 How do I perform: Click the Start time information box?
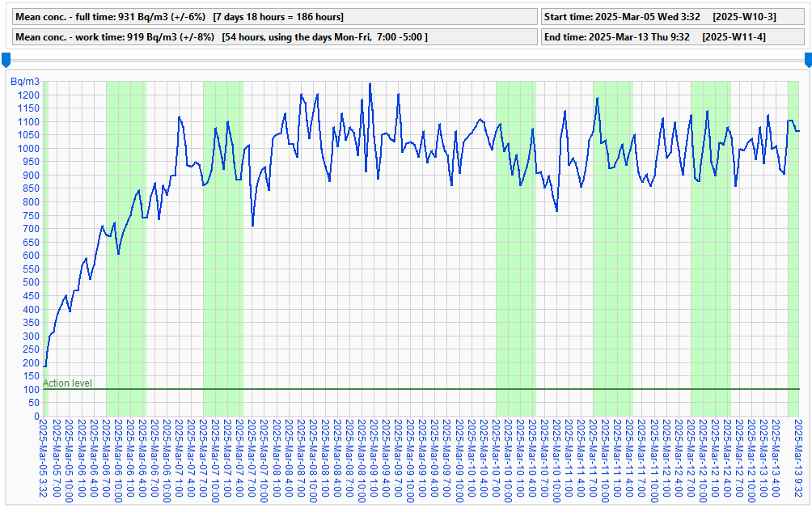pyautogui.click(x=674, y=17)
